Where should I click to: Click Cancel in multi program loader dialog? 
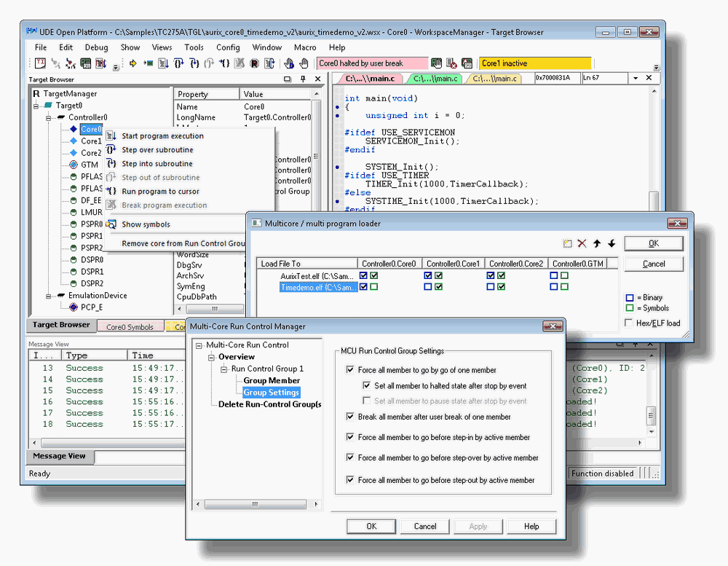pyautogui.click(x=653, y=264)
